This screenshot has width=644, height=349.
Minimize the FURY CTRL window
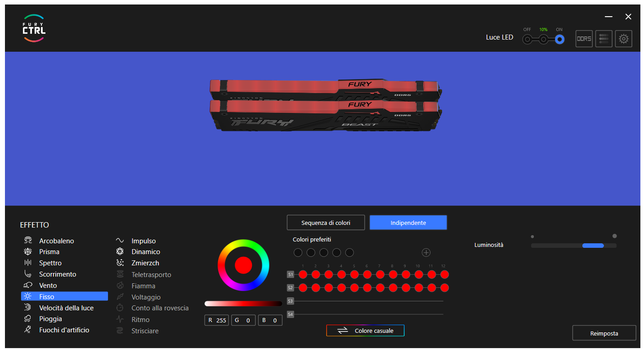pyautogui.click(x=608, y=17)
